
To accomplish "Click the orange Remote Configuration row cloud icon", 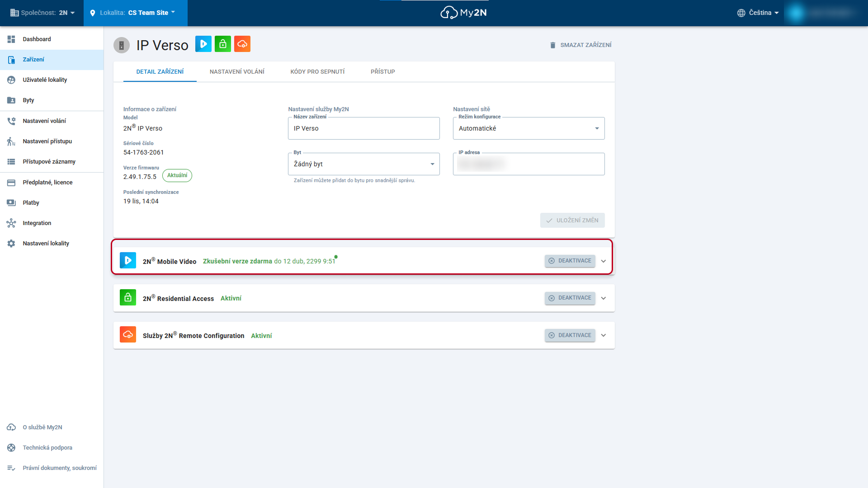I will (x=128, y=335).
